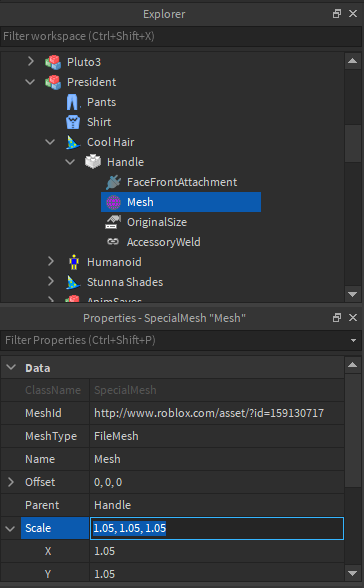Open the Filter Properties dropdown arrow
364x588 pixels.
(353, 340)
